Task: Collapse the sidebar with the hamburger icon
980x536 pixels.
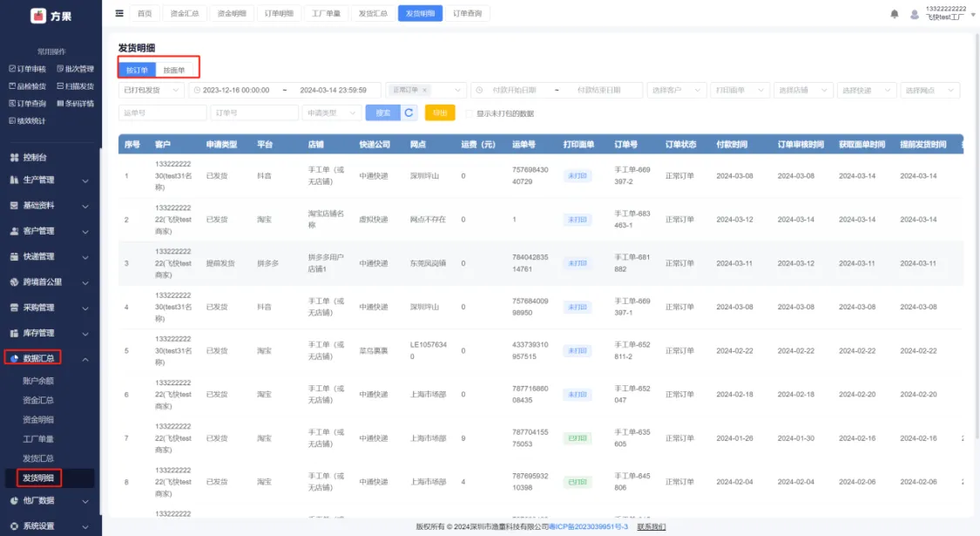Action: (x=119, y=13)
